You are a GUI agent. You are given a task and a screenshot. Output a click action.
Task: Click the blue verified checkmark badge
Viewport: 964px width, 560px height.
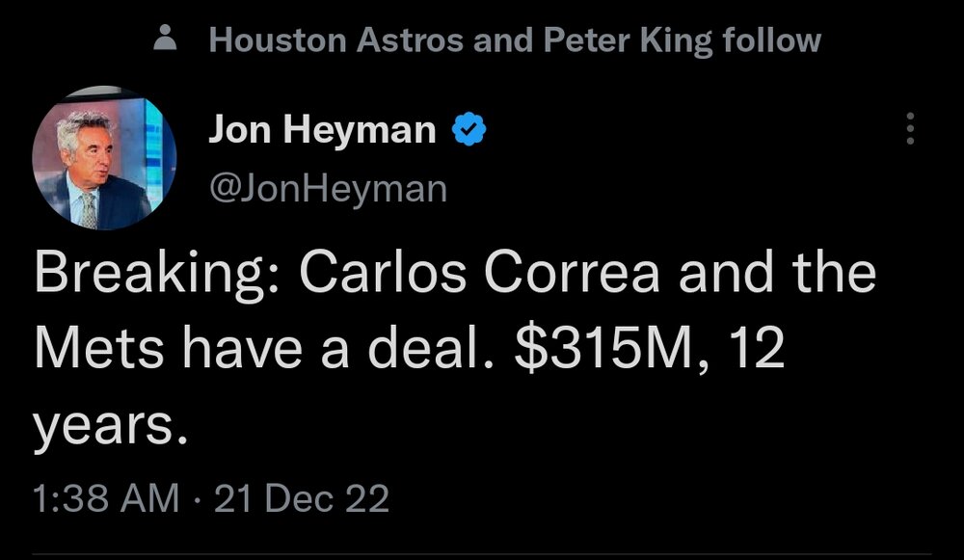tap(469, 130)
